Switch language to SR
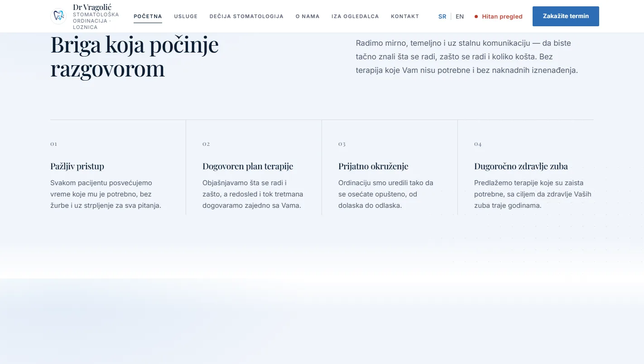The width and height of the screenshot is (644, 364). pyautogui.click(x=442, y=16)
